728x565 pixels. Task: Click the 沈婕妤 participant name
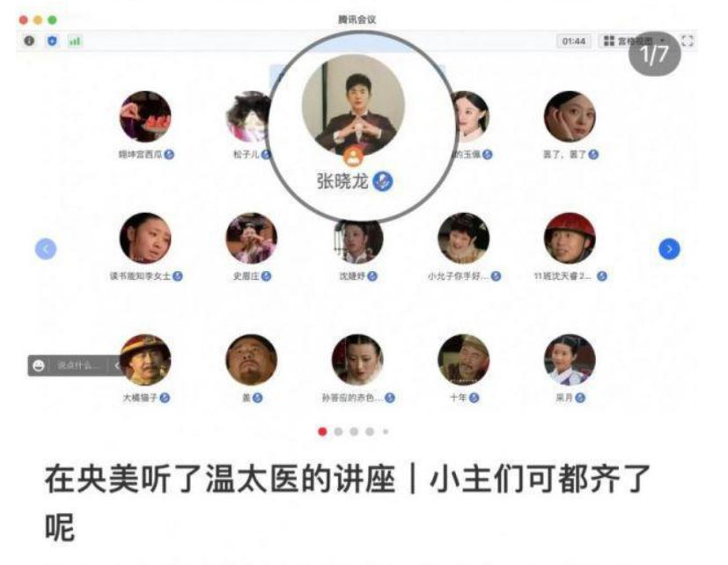352,276
